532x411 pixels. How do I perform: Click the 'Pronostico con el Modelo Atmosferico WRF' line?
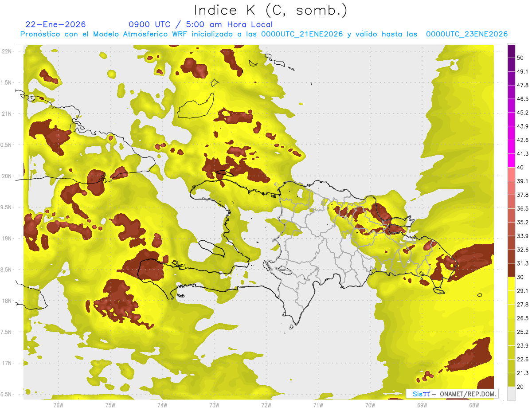pyautogui.click(x=264, y=34)
